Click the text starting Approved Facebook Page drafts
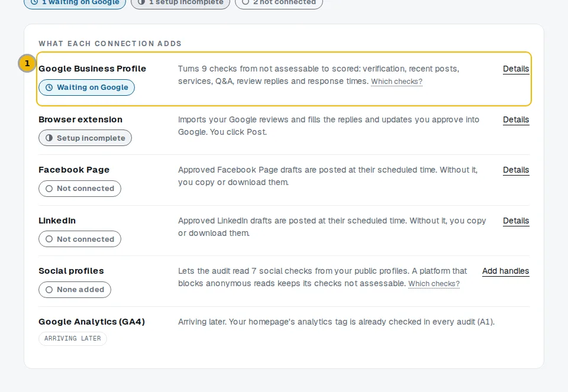 328,176
